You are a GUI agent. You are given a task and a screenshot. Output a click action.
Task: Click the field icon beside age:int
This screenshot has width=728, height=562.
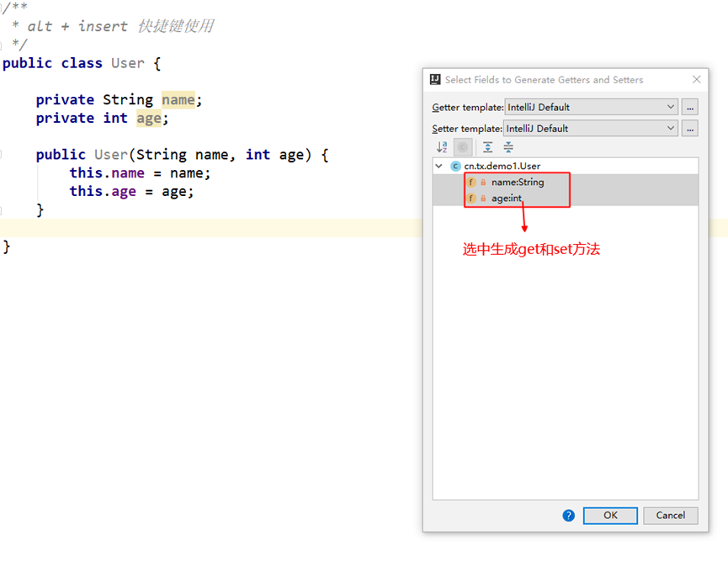click(470, 198)
